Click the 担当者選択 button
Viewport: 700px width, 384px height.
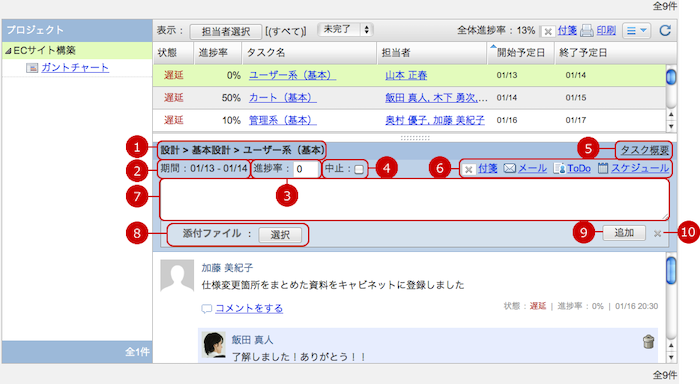pos(225,31)
